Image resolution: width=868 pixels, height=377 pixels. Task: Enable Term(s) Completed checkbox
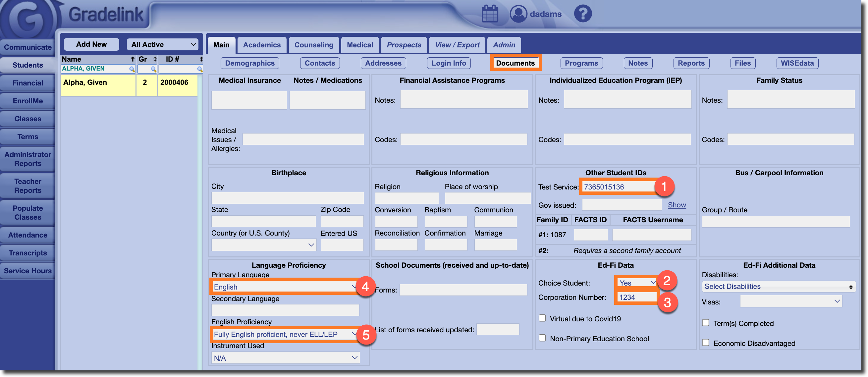point(705,323)
